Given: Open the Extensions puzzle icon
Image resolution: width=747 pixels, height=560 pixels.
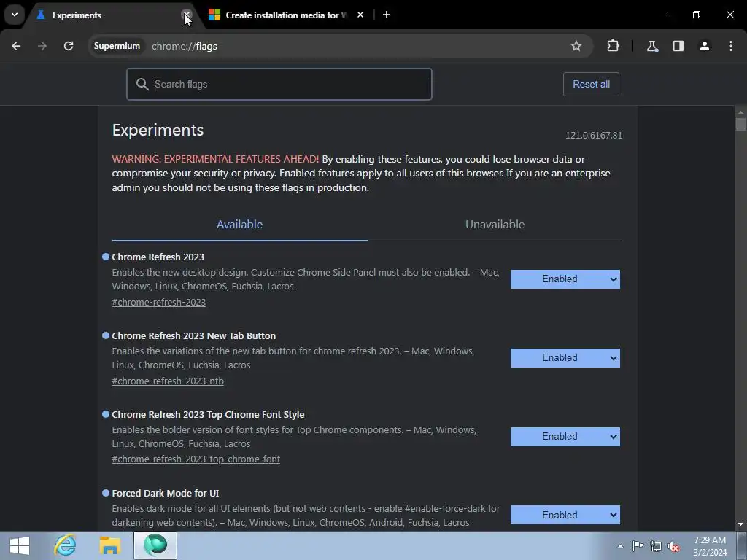Looking at the screenshot, I should click(x=613, y=46).
